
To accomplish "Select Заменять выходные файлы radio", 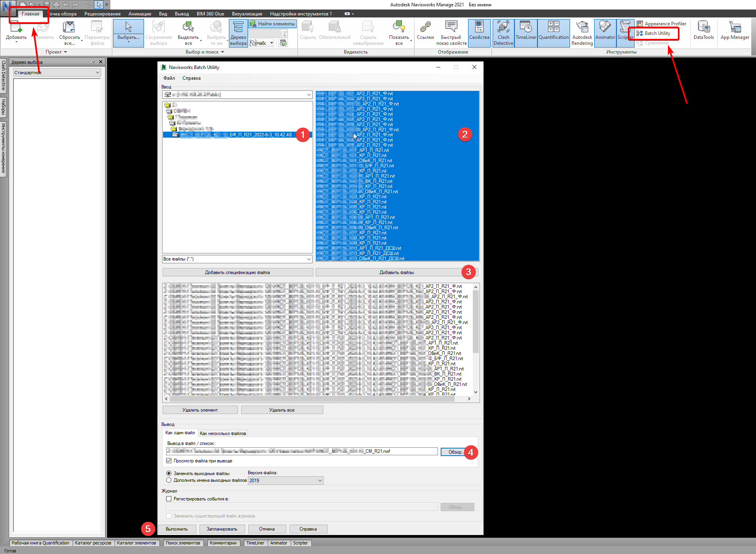I will point(169,473).
